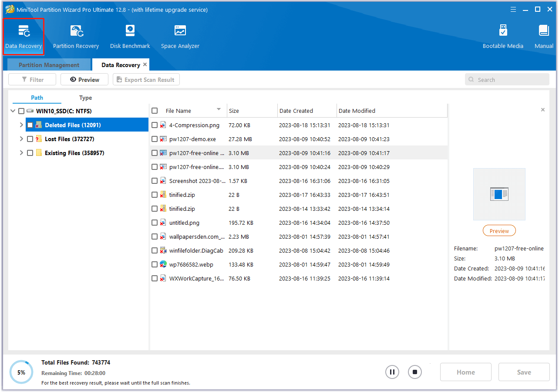The image size is (559, 392).
Task: Expand the Deleted Files node
Action: pos(21,125)
